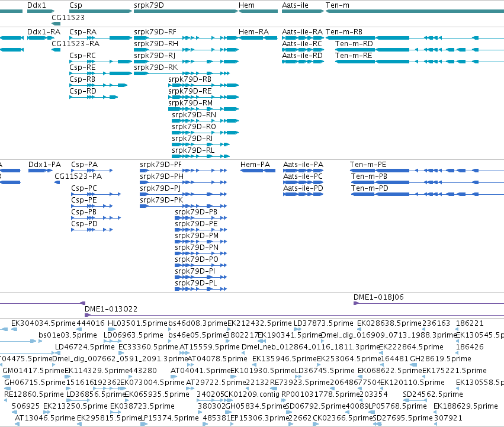The height and width of the screenshot is (427, 504).
Task: Select srpk79D-RB transcript
Action: coord(204,85)
